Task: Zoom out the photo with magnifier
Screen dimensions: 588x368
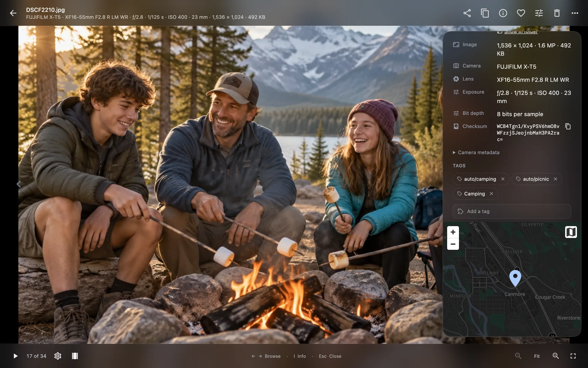Action: (518, 356)
